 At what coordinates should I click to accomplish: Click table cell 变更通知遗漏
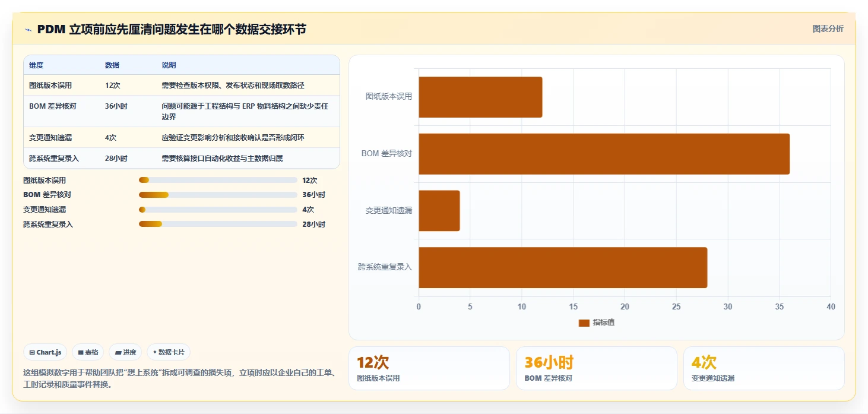[x=50, y=138]
